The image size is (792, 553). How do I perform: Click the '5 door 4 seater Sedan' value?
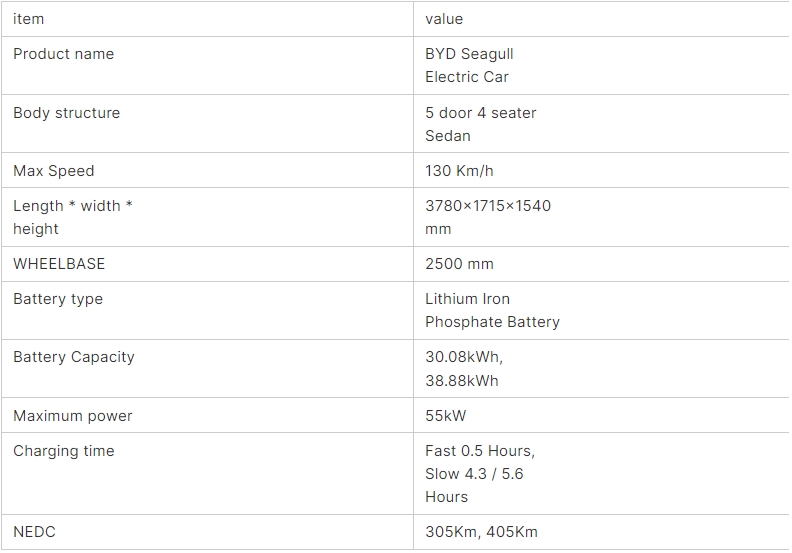[480, 124]
